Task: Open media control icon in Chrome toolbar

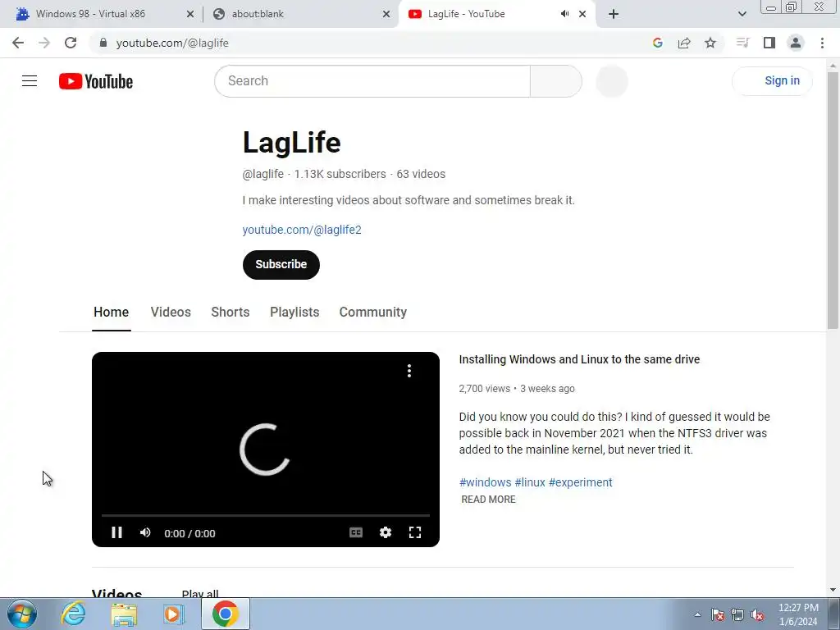Action: coord(742,43)
